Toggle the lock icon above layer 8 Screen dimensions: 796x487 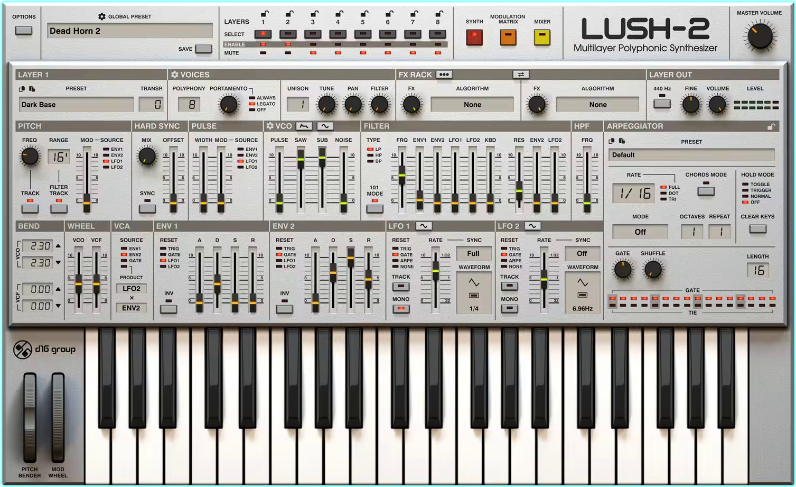click(438, 14)
